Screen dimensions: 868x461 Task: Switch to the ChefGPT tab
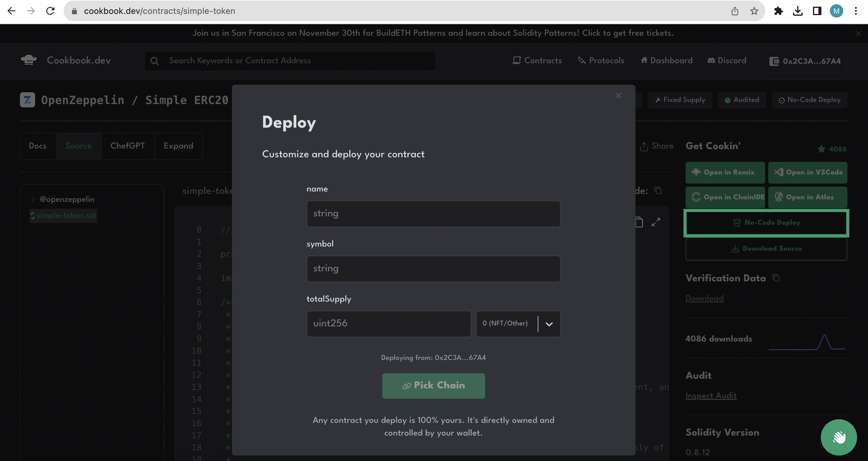127,146
